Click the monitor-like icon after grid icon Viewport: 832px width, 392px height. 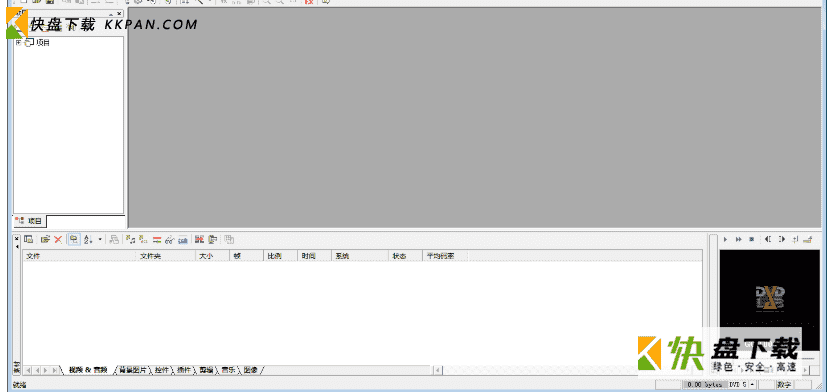(212, 240)
